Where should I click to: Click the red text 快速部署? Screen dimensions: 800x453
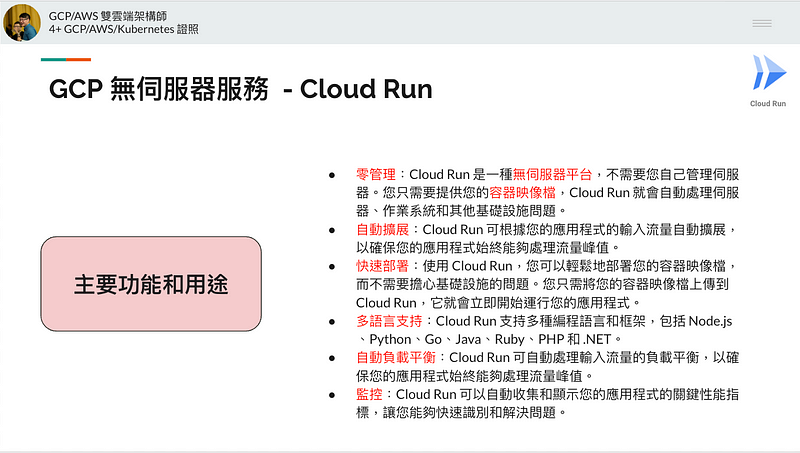[x=383, y=266]
